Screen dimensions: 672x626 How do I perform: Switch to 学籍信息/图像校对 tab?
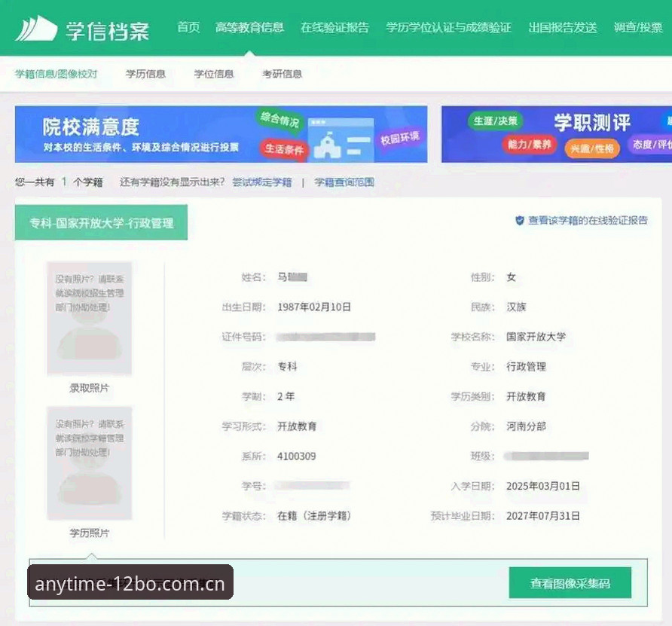tap(57, 74)
